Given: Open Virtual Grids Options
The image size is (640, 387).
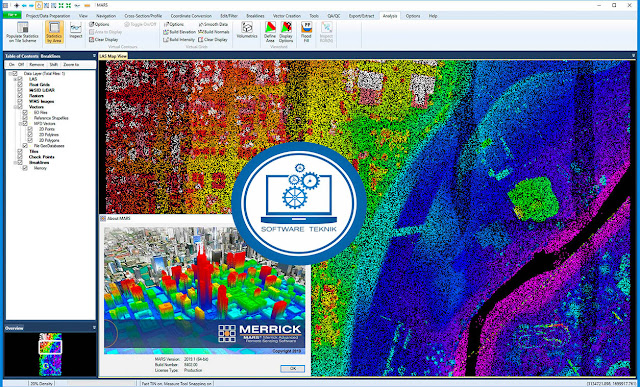Looking at the screenshot, I should pos(173,24).
